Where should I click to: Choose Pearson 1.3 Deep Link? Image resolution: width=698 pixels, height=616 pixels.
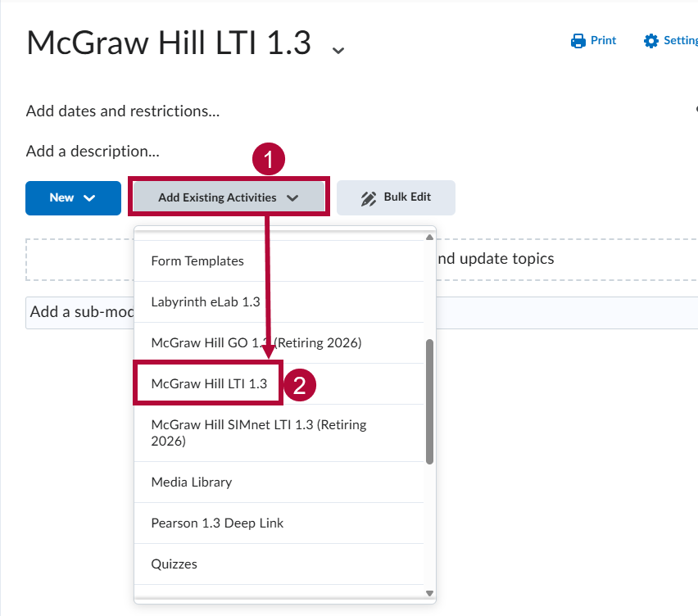[279, 523]
